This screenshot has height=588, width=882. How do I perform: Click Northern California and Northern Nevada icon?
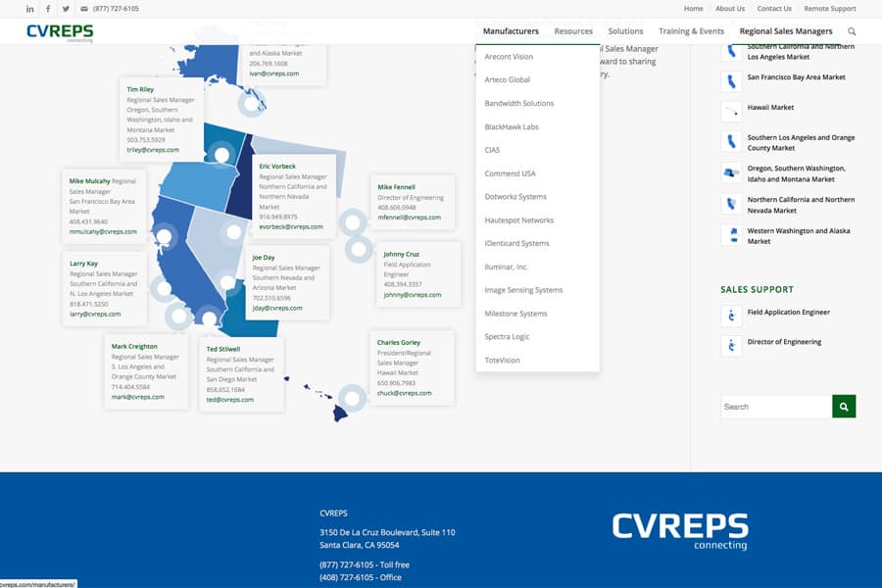pos(731,204)
